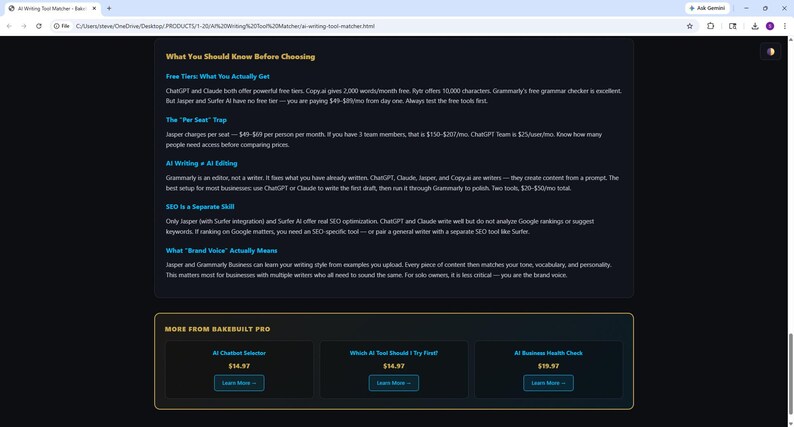Click Learn More under AI Chatbot Selector
794x427 pixels.
[239, 383]
